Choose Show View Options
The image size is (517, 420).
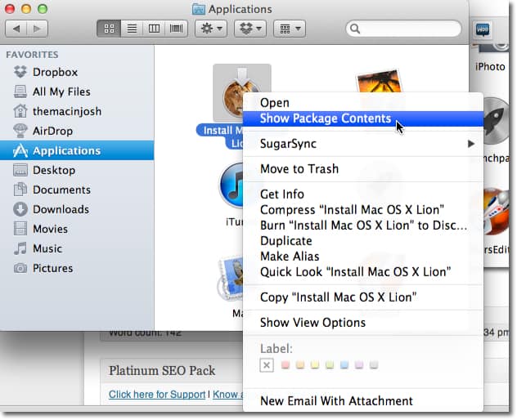(x=363, y=323)
